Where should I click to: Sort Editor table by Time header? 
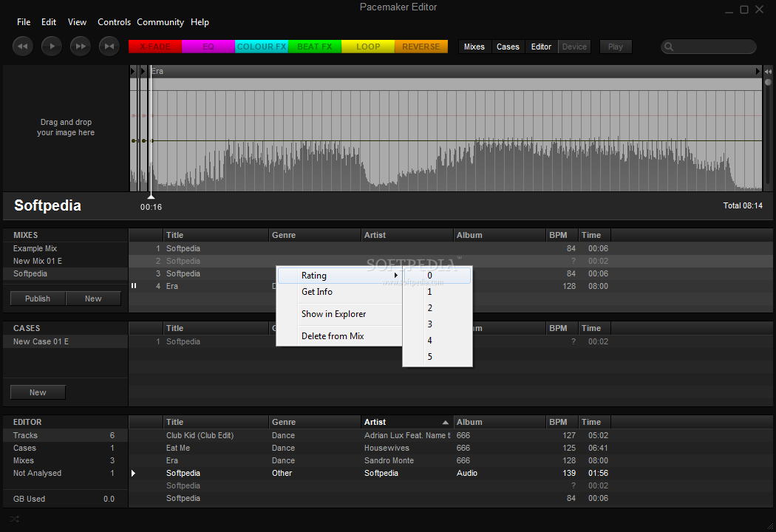coord(594,422)
